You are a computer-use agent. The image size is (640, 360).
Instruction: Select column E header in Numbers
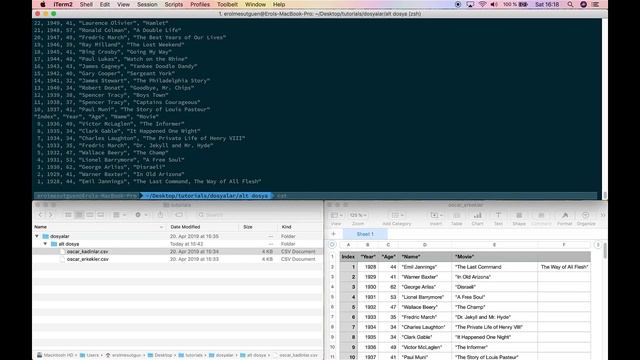tap(494, 245)
